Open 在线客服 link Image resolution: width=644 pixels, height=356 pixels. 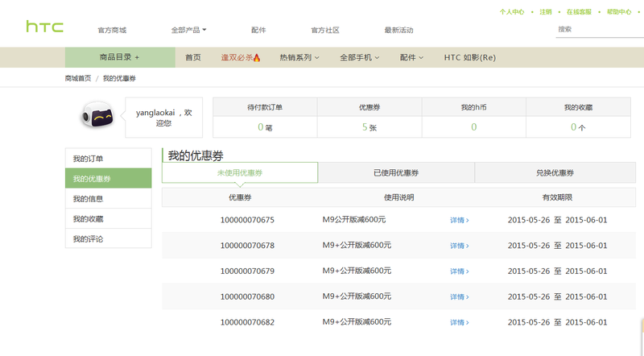coord(579,12)
